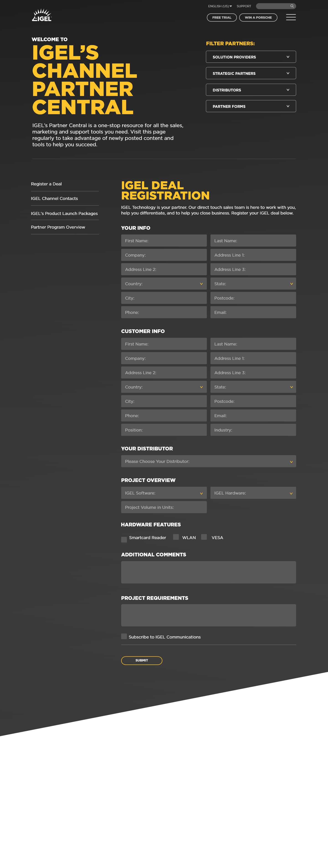Click Your Info First Name field
This screenshot has height=868, width=328.
164,241
